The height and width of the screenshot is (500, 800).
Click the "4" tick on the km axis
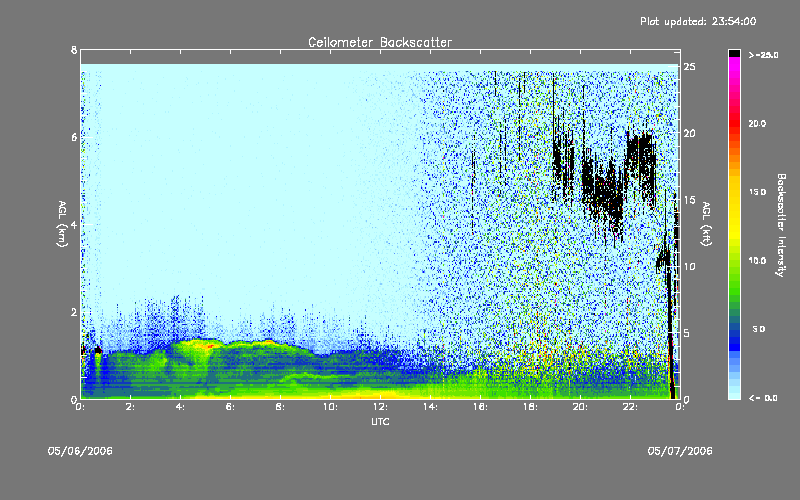click(x=74, y=224)
